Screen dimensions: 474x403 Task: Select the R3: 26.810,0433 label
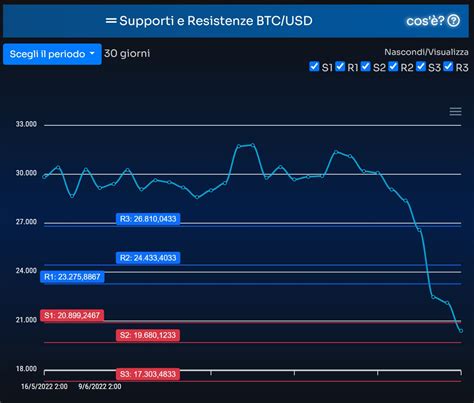[x=148, y=219]
